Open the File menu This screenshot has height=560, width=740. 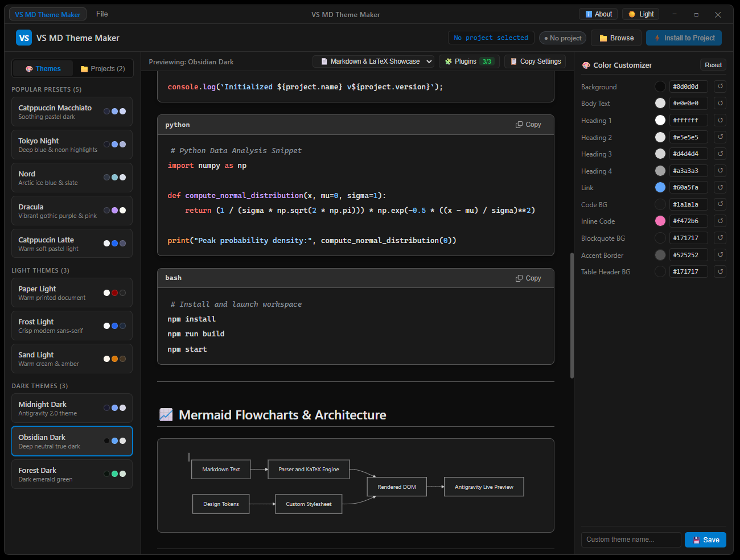102,14
